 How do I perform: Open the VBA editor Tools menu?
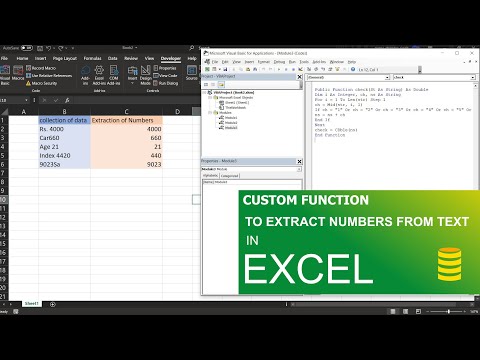coord(304,62)
